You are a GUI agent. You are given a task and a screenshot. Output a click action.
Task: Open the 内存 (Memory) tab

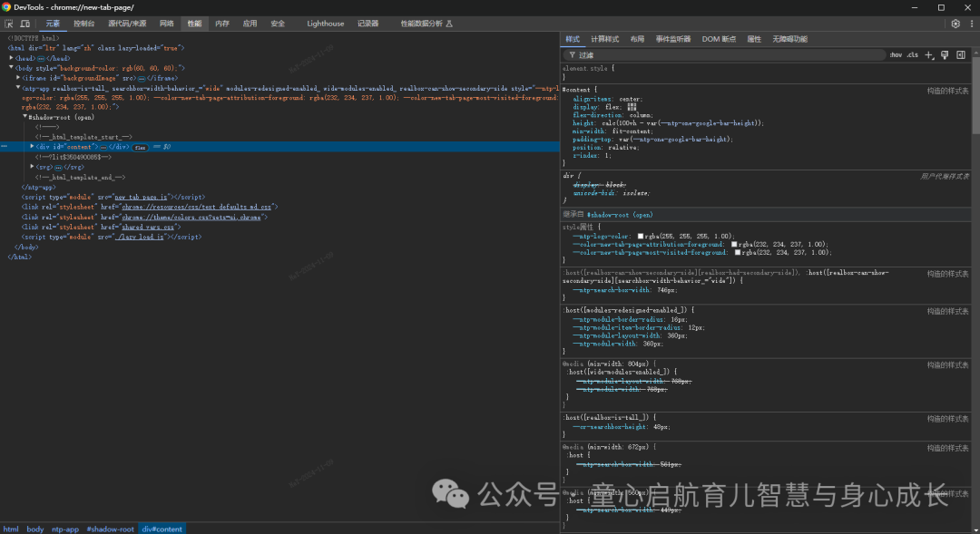click(x=222, y=24)
